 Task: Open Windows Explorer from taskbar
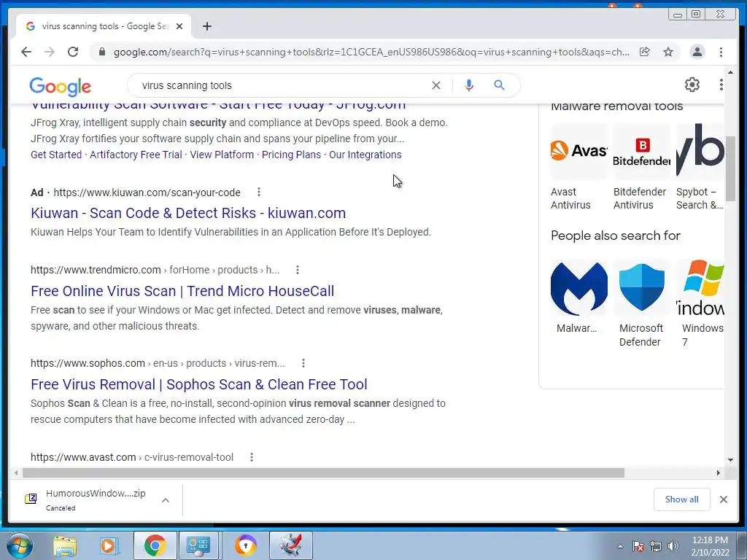[x=65, y=545]
